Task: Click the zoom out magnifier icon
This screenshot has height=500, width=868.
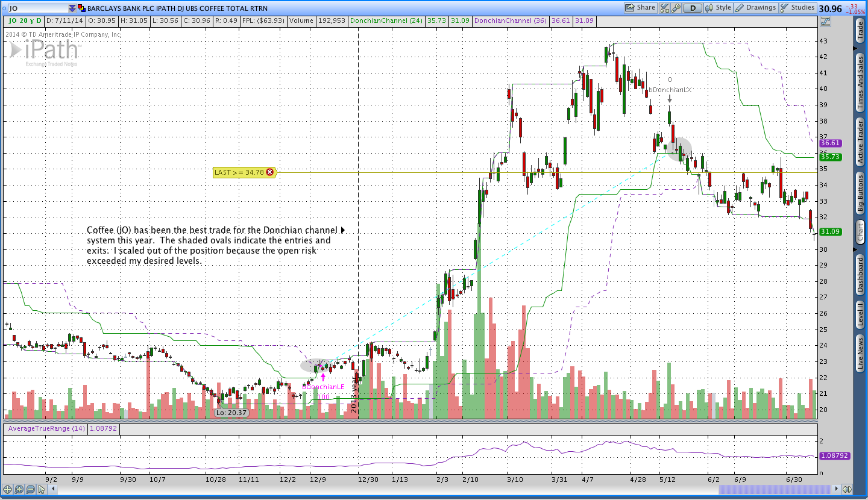Action: 31,490
